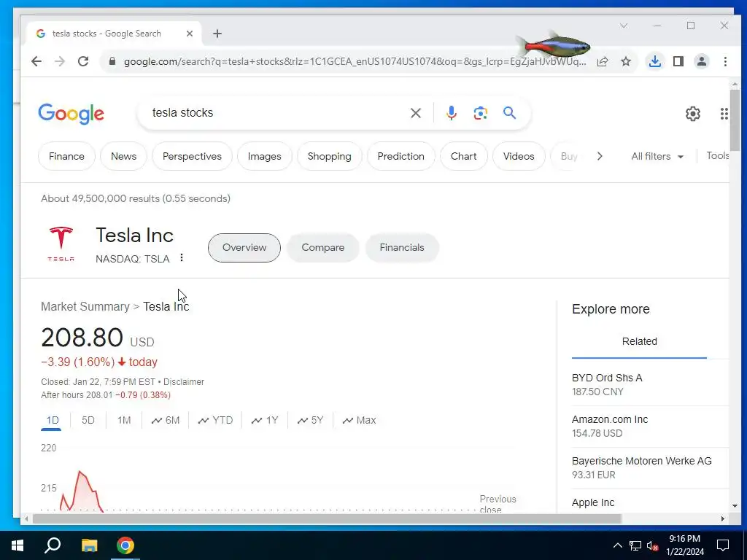Click the vertical page scrollbar thumb
747x560 pixels.
tap(735, 120)
